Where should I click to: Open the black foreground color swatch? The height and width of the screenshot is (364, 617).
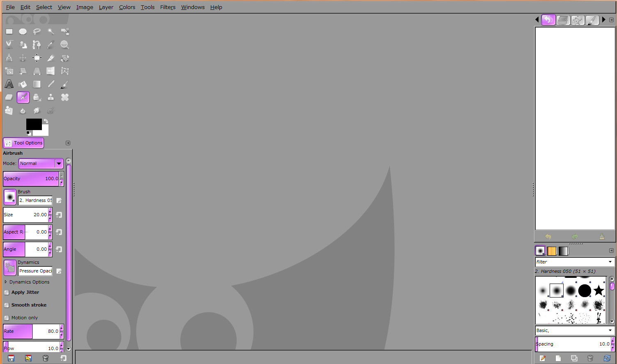pos(34,124)
